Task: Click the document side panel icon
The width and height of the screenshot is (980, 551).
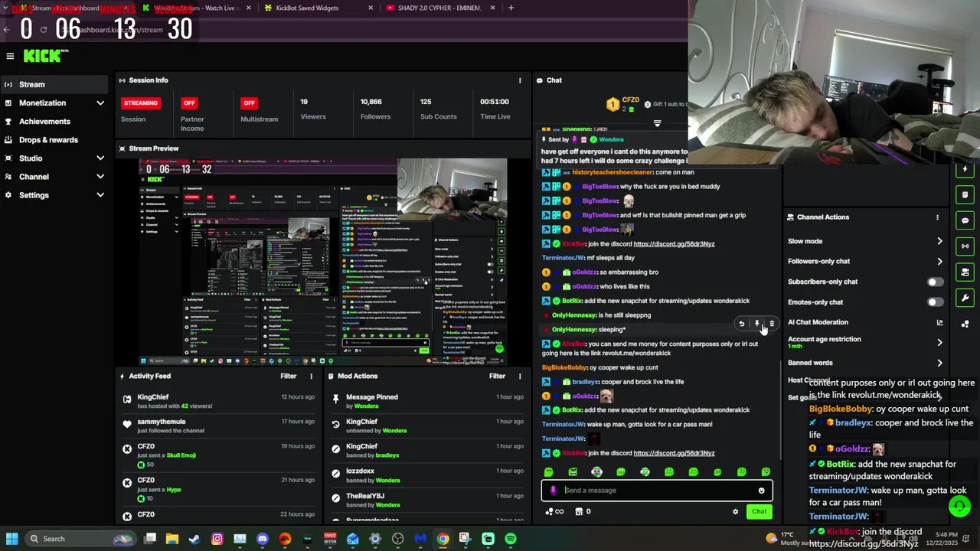Action: point(965,194)
